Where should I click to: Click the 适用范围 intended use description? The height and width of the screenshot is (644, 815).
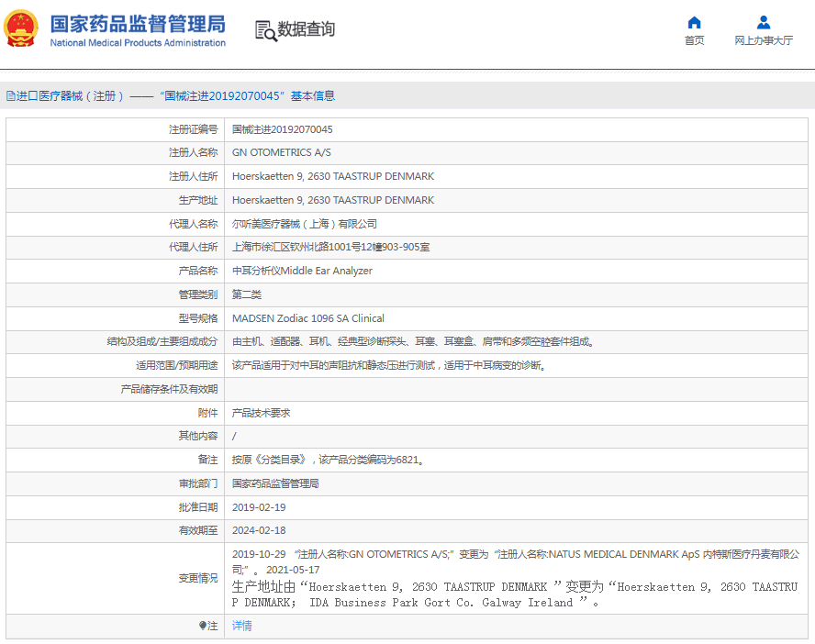388,366
